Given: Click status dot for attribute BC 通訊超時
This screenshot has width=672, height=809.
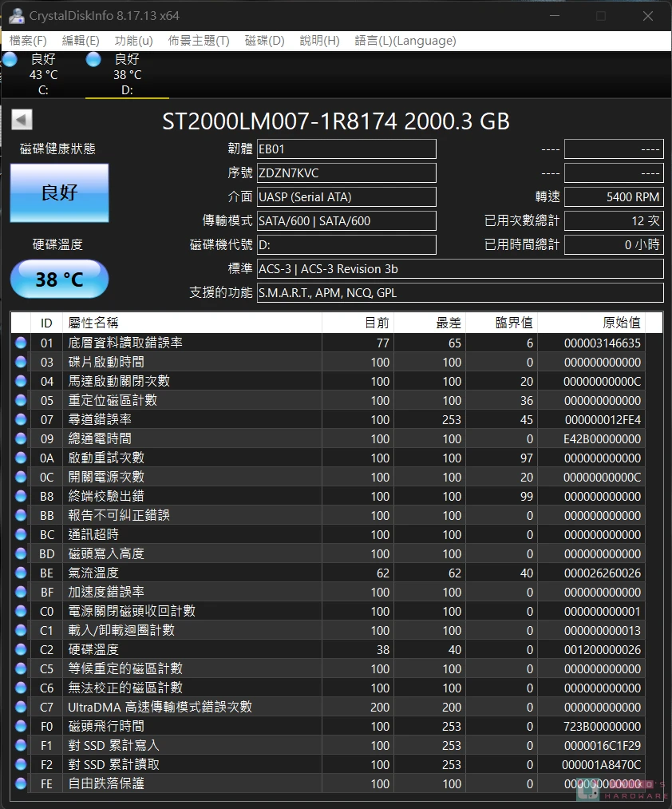Looking at the screenshot, I should (x=21, y=534).
